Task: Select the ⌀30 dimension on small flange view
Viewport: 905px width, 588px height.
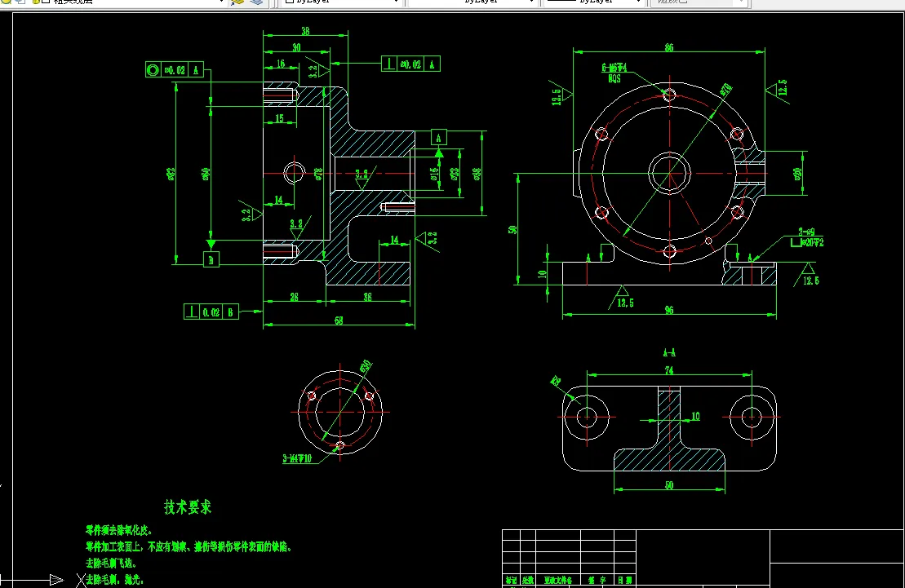Action: point(366,366)
